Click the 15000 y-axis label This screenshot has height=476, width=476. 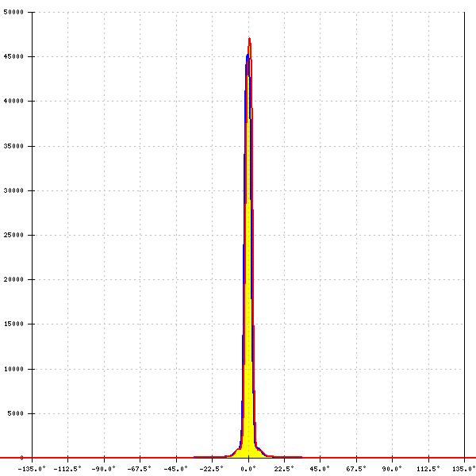tap(13, 324)
